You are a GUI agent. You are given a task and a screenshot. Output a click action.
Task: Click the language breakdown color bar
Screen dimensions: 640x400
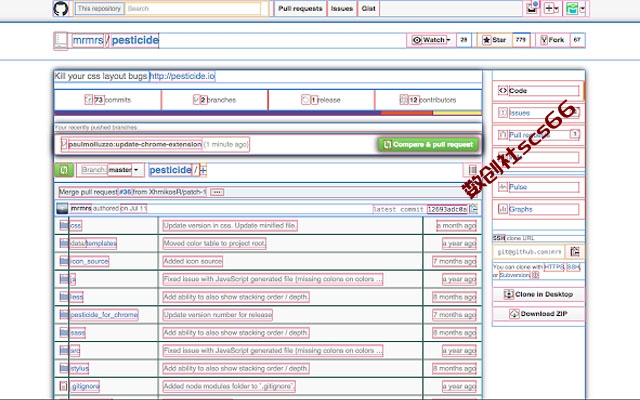[268, 113]
